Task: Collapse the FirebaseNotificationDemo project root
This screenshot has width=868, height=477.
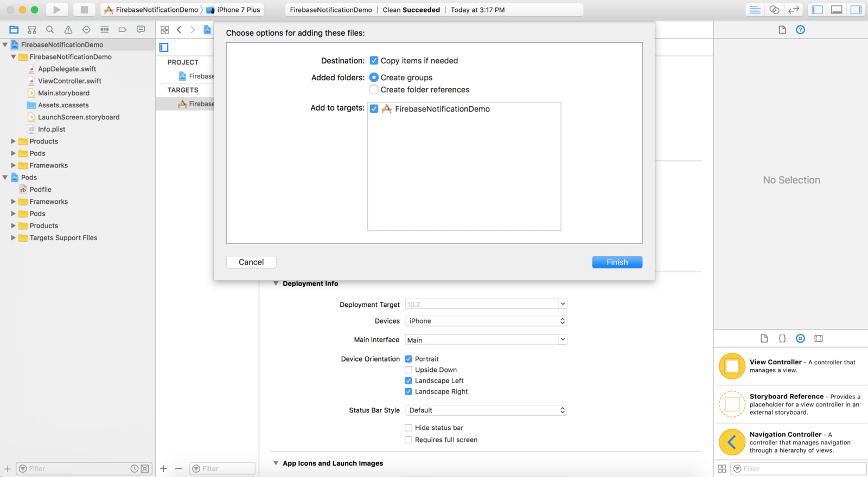Action: [5, 44]
